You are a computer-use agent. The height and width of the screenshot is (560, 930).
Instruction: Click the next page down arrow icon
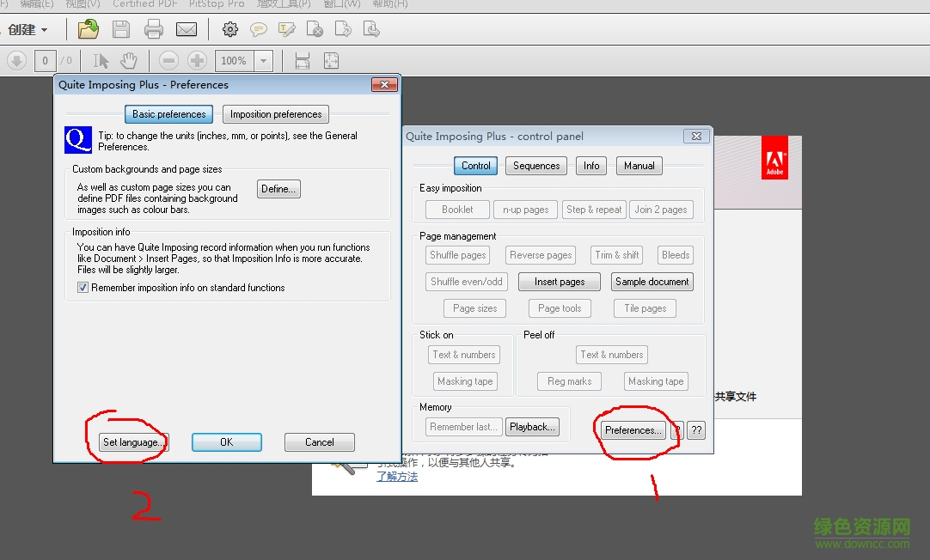(16, 60)
